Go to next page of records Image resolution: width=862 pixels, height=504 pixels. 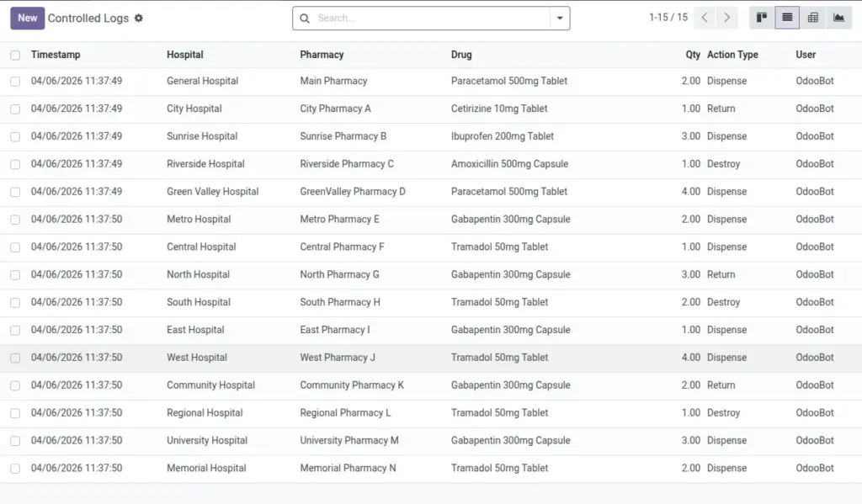point(726,18)
